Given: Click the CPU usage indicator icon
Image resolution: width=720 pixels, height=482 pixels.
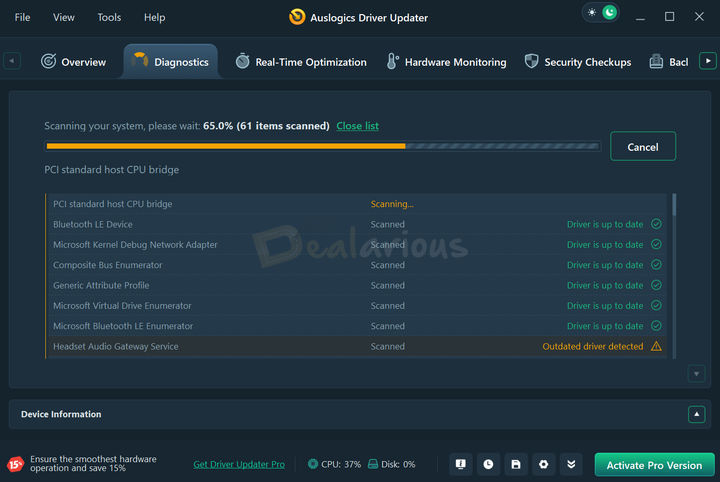Looking at the screenshot, I should tap(313, 464).
